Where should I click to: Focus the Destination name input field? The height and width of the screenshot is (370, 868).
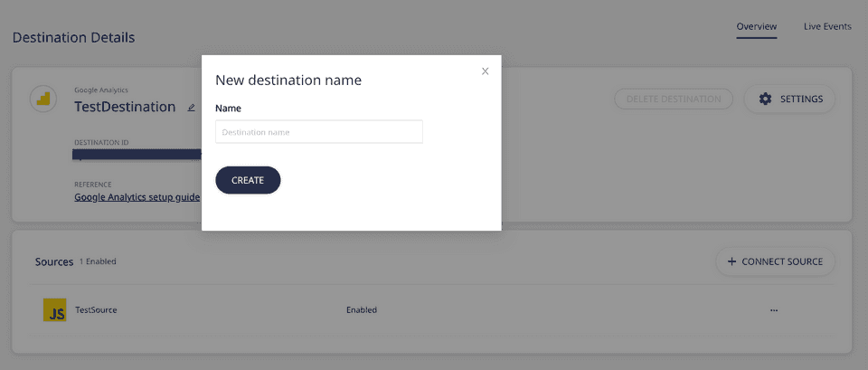319,132
